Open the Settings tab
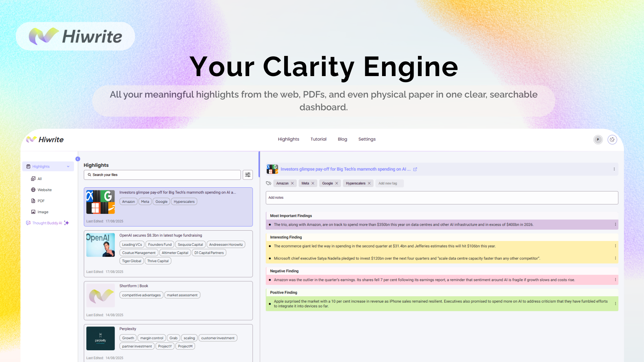 (x=367, y=139)
